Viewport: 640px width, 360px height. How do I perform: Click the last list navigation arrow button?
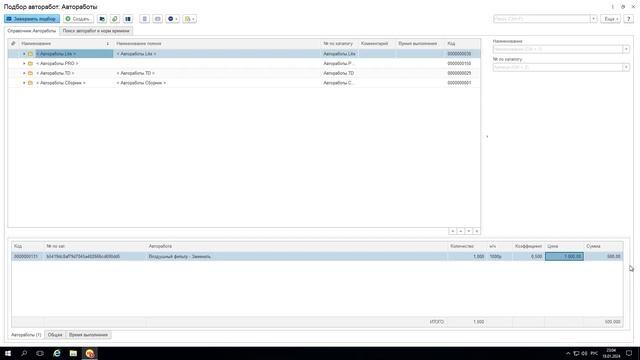point(477,231)
